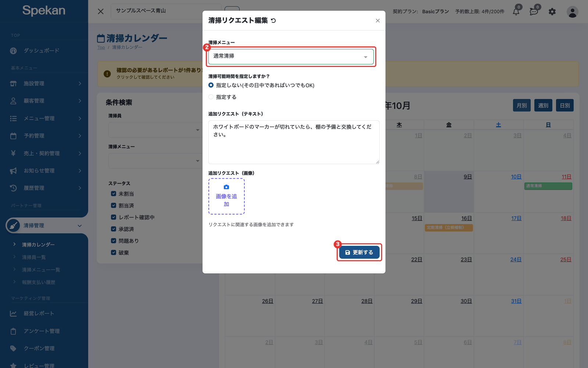Image resolution: width=588 pixels, height=368 pixels.
Task: Uncheck the 問題あり status checkbox
Action: [x=114, y=241]
